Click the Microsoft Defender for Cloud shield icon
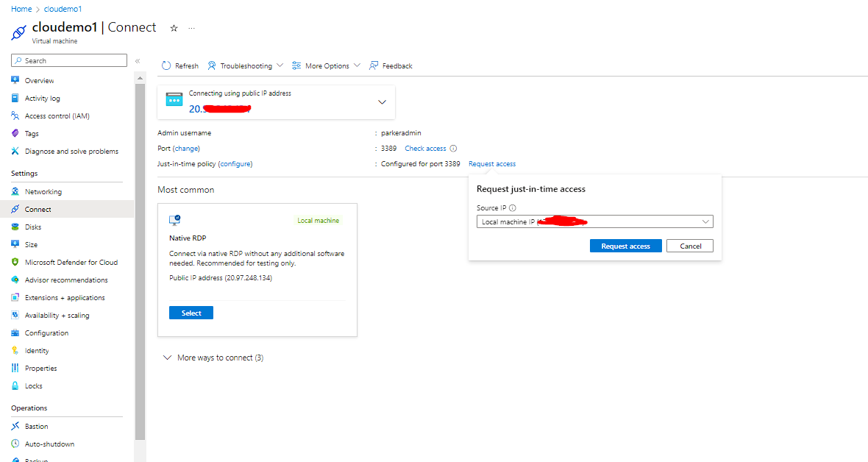 15,262
